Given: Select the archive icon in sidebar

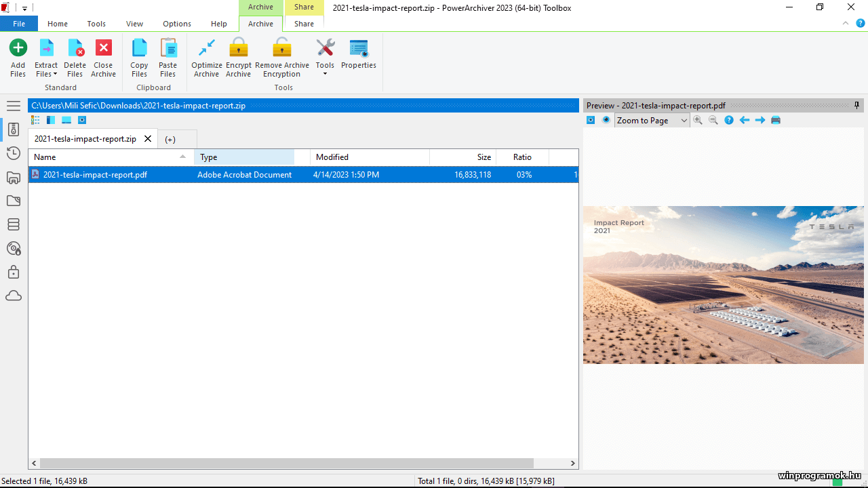Looking at the screenshot, I should pyautogui.click(x=14, y=129).
